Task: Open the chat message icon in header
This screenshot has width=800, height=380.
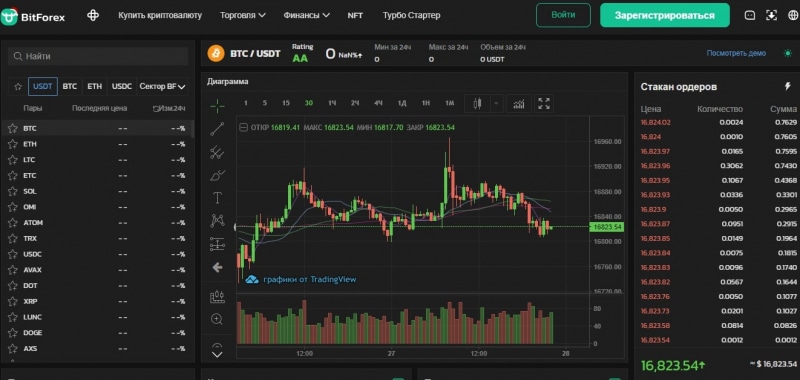Action: (749, 15)
